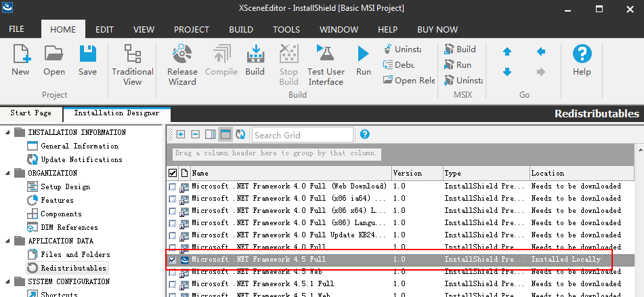Check .NET Framework 4.0 Full (x86 x64)
Viewport: 644px width, 297px height.
pos(173,212)
